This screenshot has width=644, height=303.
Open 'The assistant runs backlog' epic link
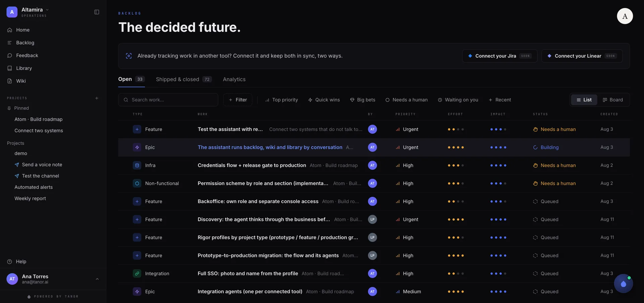click(270, 147)
